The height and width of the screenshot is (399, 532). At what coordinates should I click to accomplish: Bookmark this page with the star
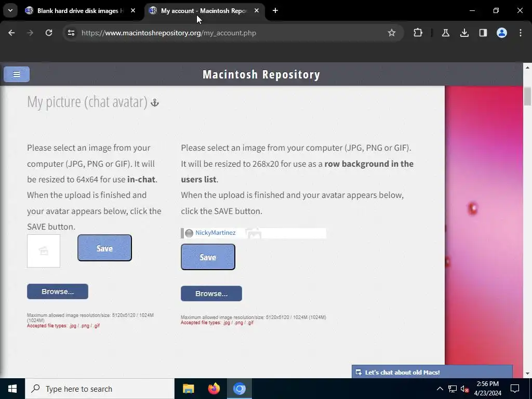pos(392,33)
